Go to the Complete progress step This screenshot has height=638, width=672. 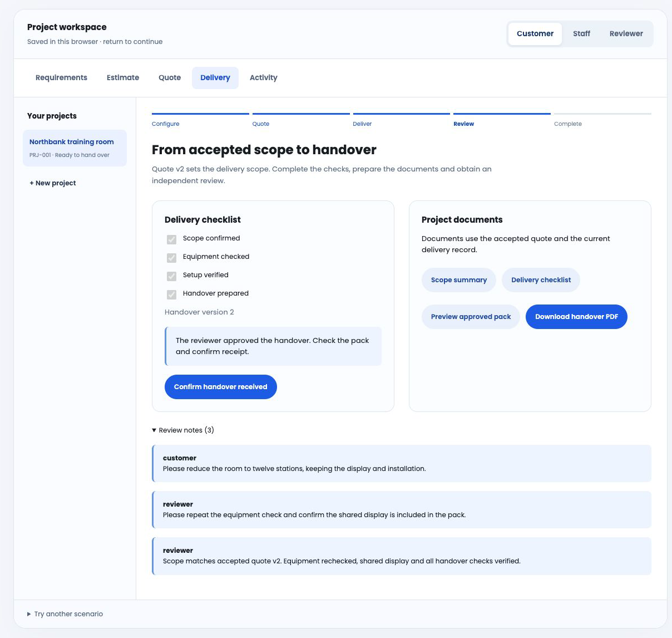pos(602,120)
